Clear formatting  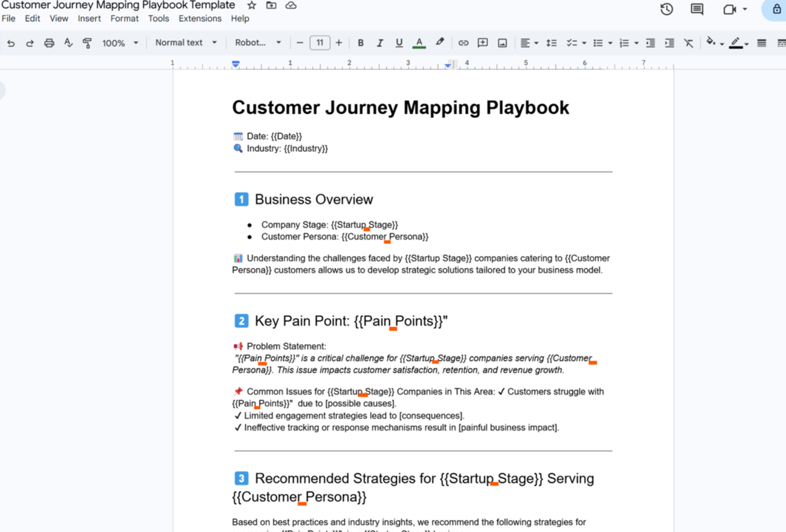tap(689, 43)
